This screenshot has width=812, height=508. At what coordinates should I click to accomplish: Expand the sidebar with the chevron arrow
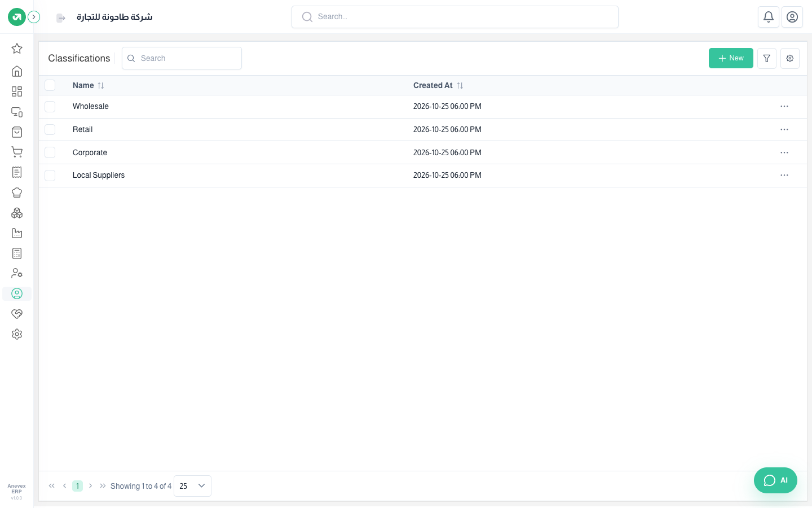point(34,17)
